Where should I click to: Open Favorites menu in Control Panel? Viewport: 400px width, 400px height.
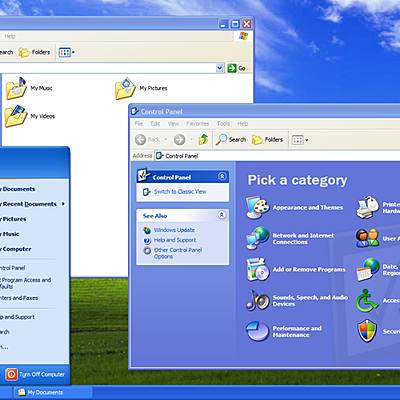[x=198, y=124]
